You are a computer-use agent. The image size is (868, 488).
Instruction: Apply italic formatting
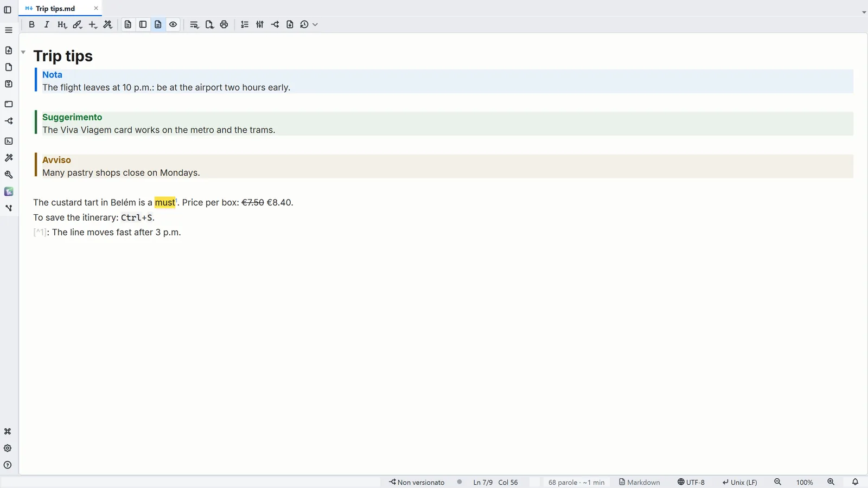tap(47, 24)
